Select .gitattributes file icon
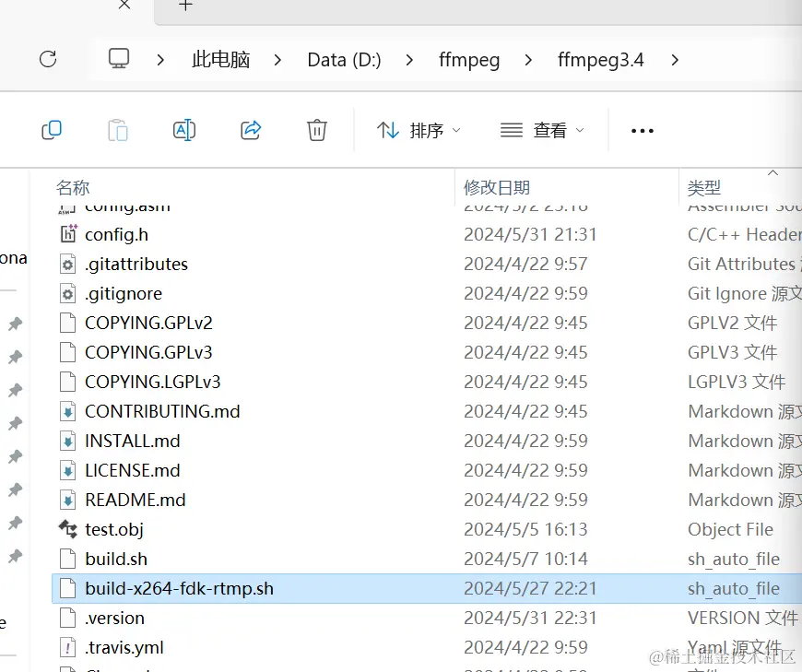The height and width of the screenshot is (672, 802). 68,264
